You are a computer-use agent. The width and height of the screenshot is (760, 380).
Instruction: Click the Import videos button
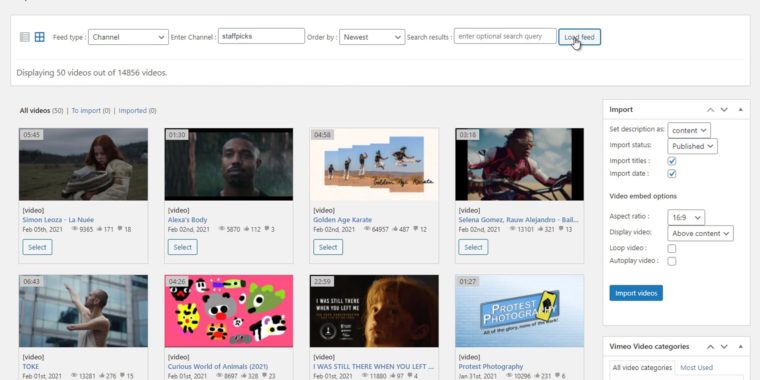[636, 293]
